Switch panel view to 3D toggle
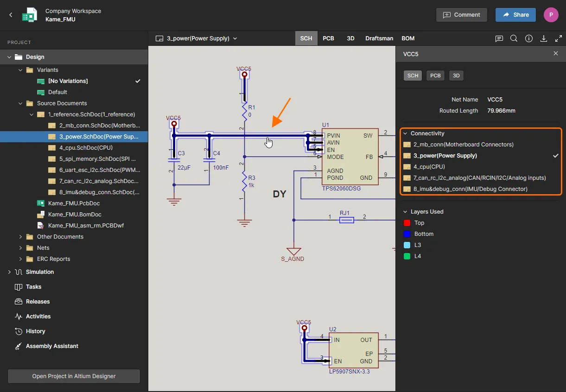Viewport: 566px width, 392px height. click(x=456, y=76)
